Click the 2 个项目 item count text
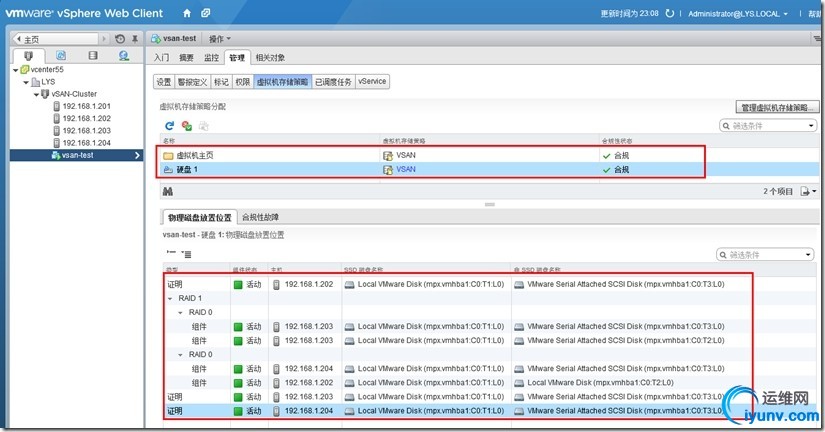Viewport: 825px width, 432px height. [778, 192]
